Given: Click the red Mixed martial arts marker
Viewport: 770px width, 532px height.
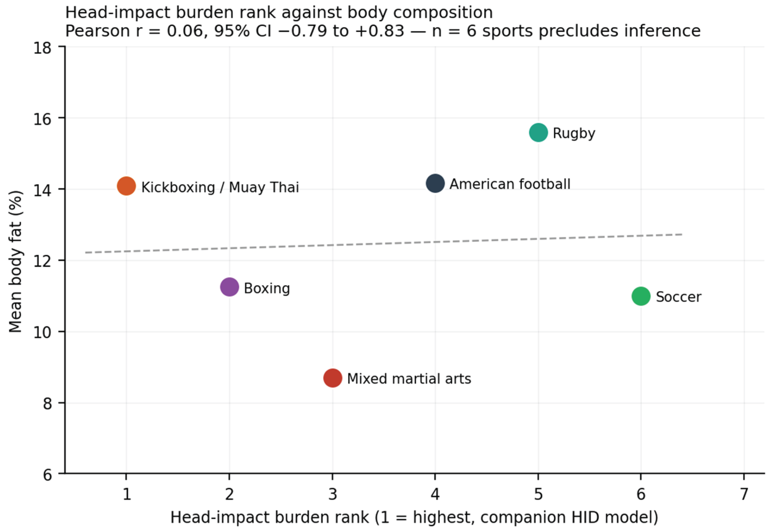Looking at the screenshot, I should point(332,378).
